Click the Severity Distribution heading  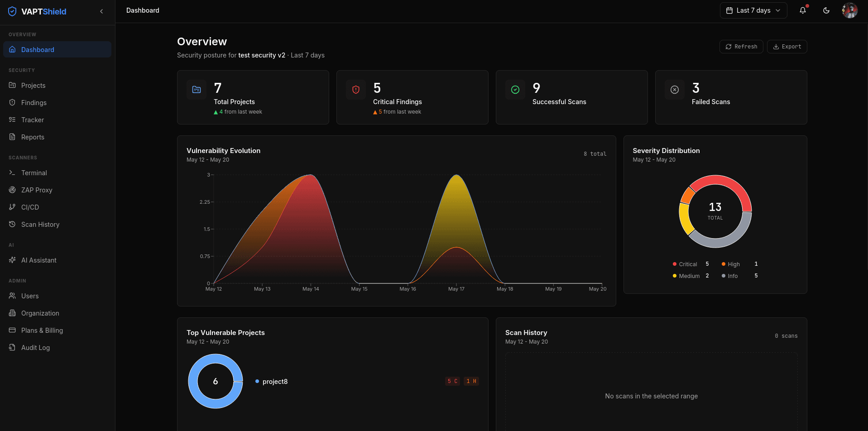[666, 151]
